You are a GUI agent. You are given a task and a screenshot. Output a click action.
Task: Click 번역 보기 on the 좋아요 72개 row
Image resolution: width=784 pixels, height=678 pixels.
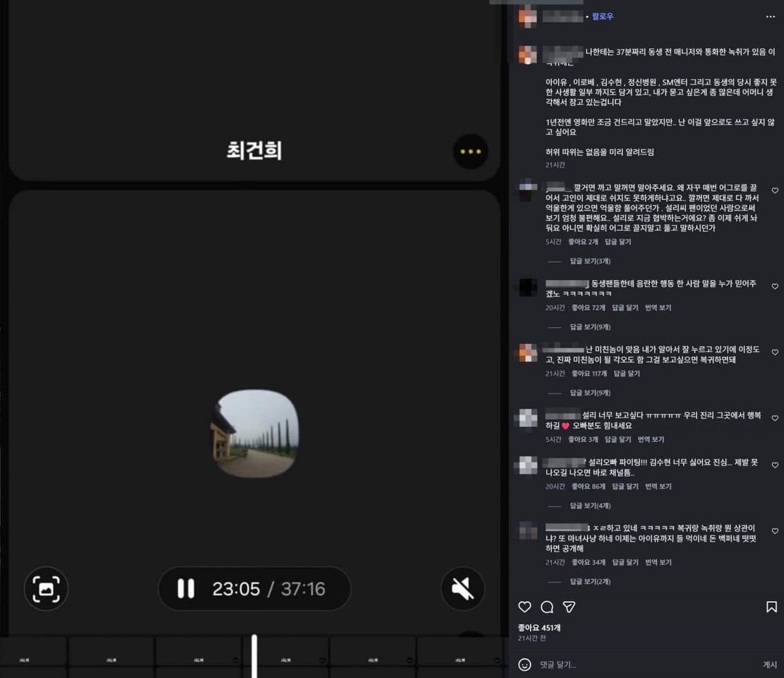click(x=658, y=307)
